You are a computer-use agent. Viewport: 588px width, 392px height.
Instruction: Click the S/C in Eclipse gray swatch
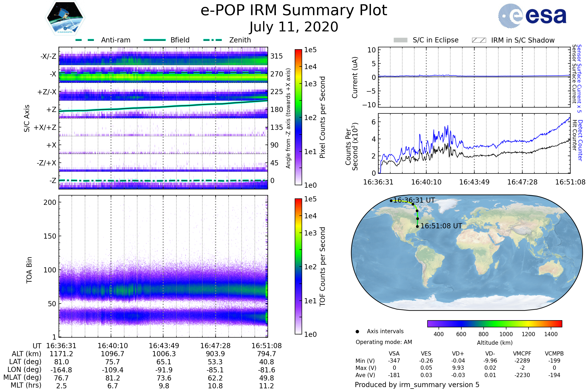pos(400,40)
